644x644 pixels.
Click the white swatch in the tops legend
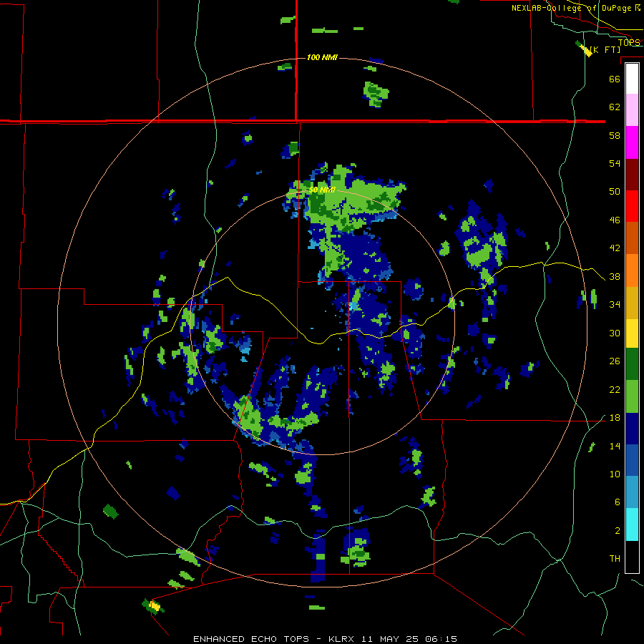click(x=632, y=79)
